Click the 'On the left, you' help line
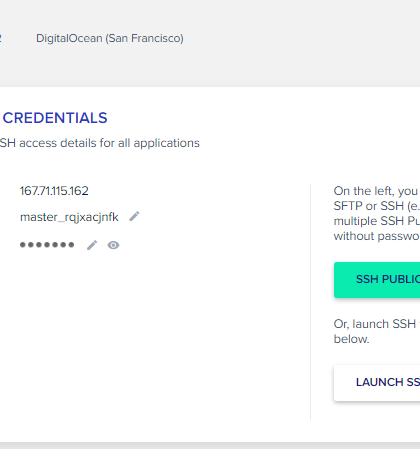 [x=376, y=191]
